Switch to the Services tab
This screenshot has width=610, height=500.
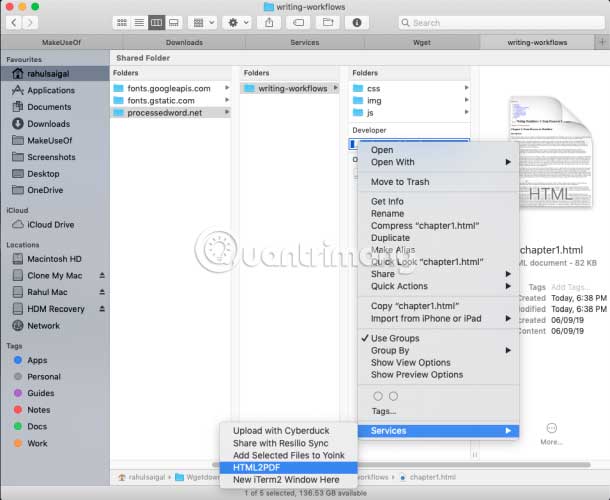click(305, 42)
